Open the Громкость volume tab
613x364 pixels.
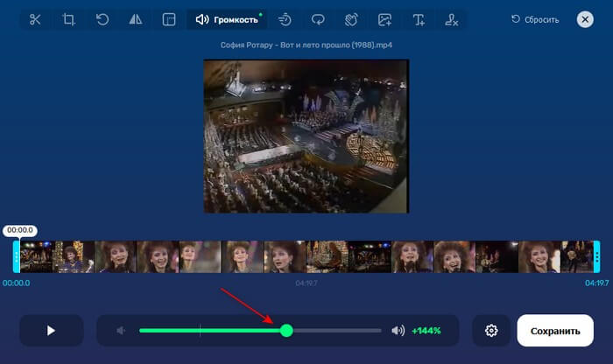[227, 19]
